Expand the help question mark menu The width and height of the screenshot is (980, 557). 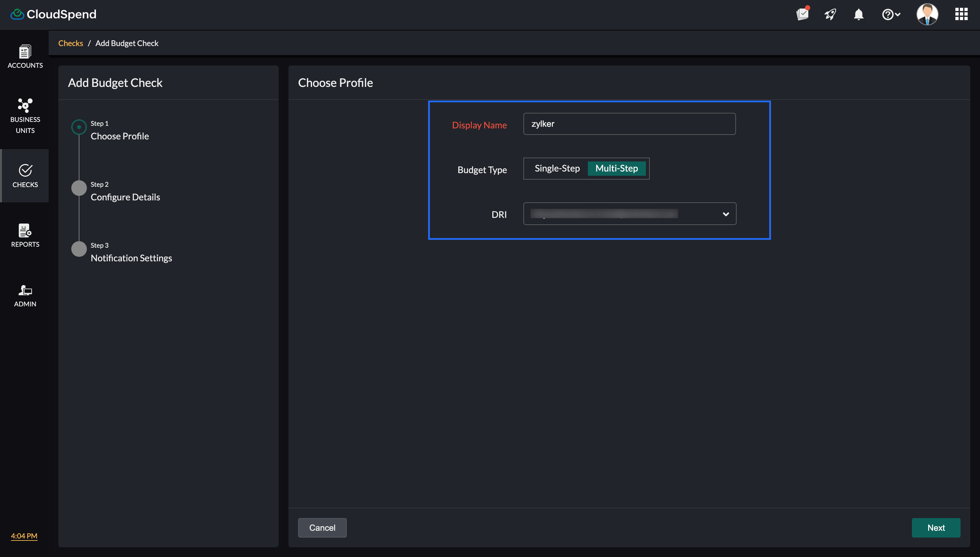pos(891,15)
